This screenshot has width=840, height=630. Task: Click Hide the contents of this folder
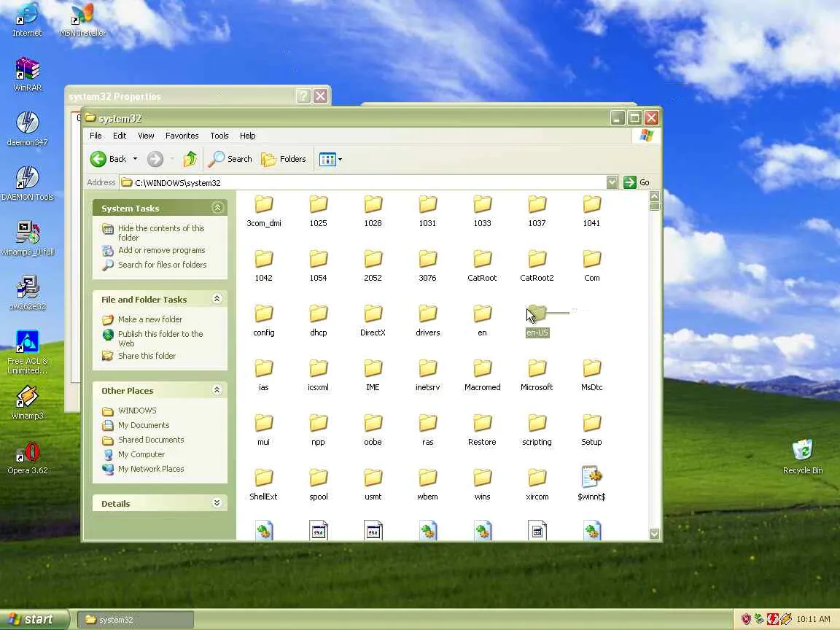click(161, 233)
